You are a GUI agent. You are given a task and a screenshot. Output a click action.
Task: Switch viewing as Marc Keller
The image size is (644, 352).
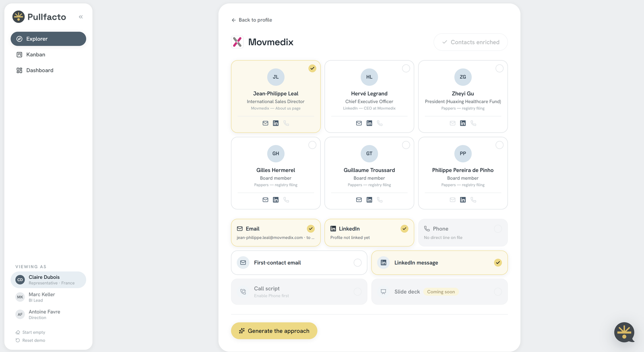point(48,297)
